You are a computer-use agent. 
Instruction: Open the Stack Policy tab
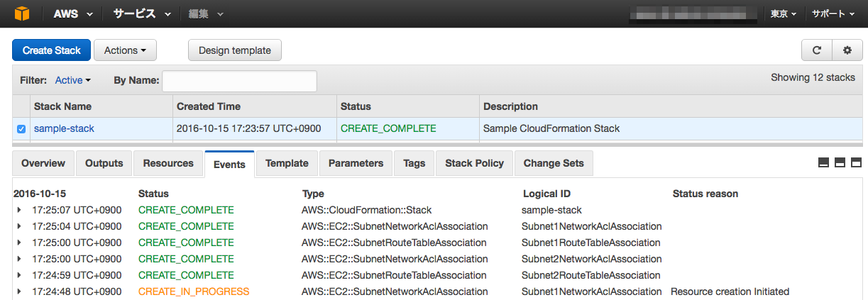tap(474, 163)
